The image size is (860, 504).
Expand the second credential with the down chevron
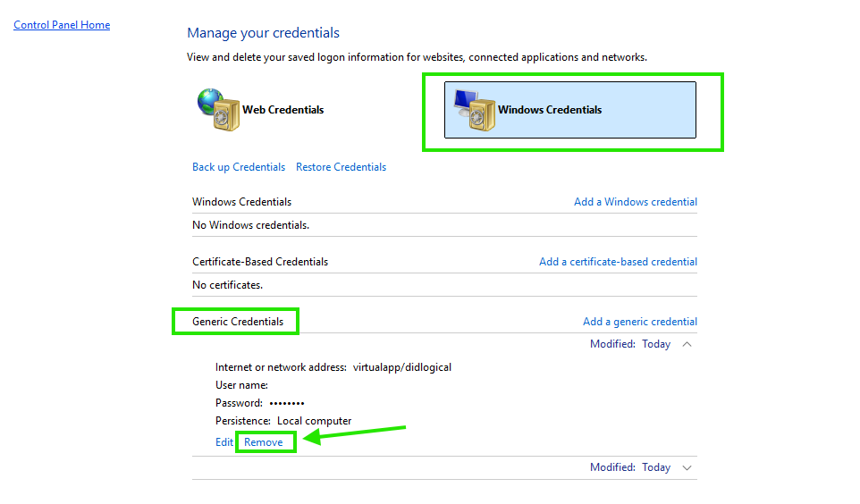click(x=687, y=467)
